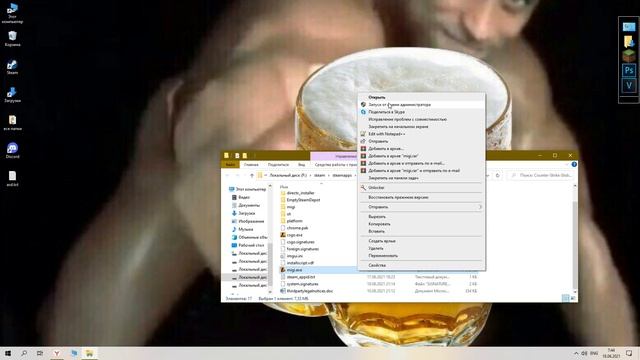Show hidden system tray icons chevron
The width and height of the screenshot is (640, 360).
576,353
